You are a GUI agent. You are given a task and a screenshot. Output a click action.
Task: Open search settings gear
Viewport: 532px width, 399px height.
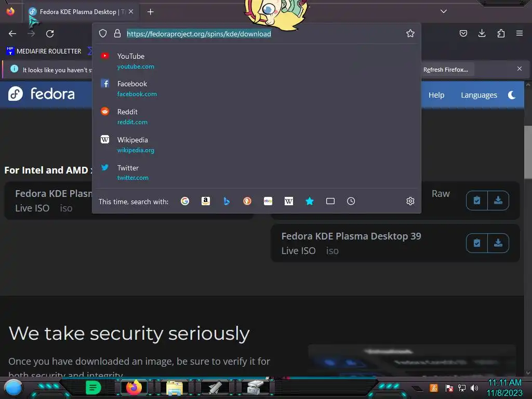click(x=410, y=201)
